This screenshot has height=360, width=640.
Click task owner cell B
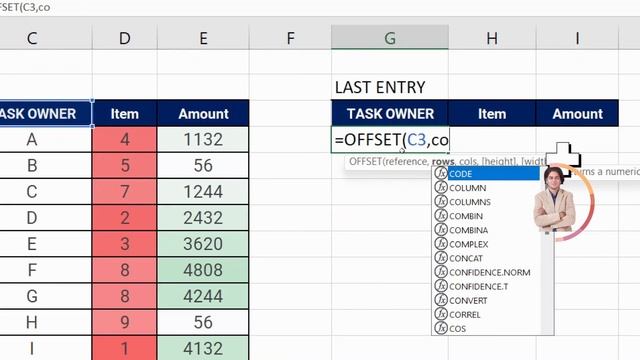tap(45, 166)
